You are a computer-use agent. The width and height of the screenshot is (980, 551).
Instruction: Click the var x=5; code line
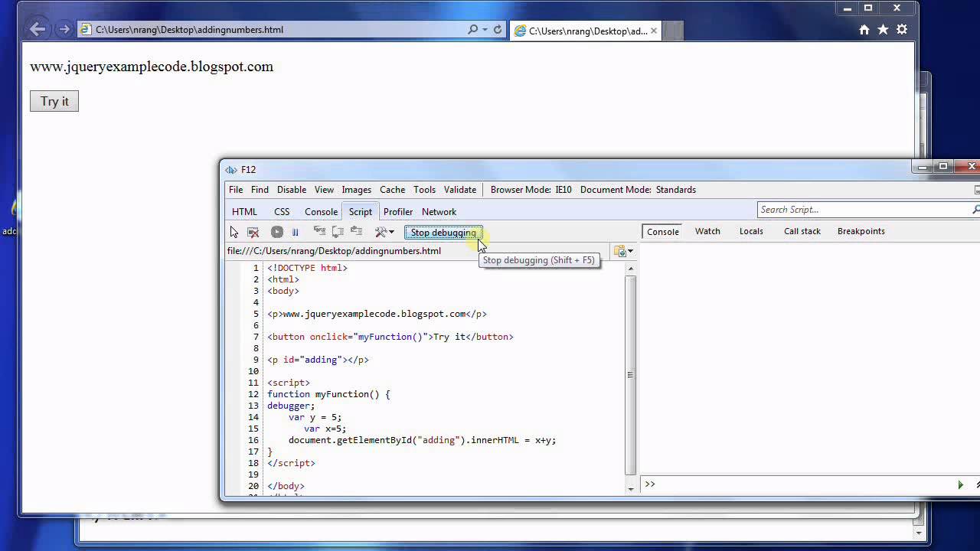click(325, 429)
